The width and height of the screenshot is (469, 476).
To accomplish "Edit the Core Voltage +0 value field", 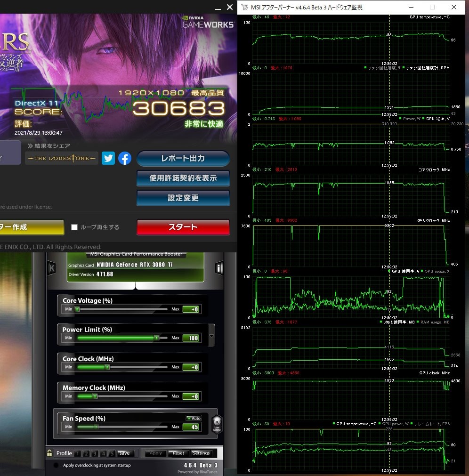I will [191, 309].
